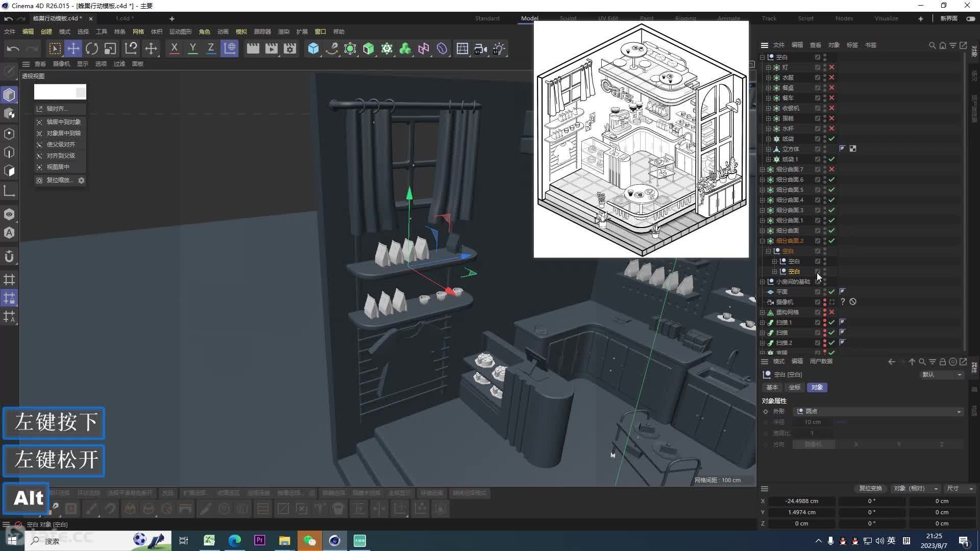
Task: Add a light object from toolbar
Action: coord(499,48)
